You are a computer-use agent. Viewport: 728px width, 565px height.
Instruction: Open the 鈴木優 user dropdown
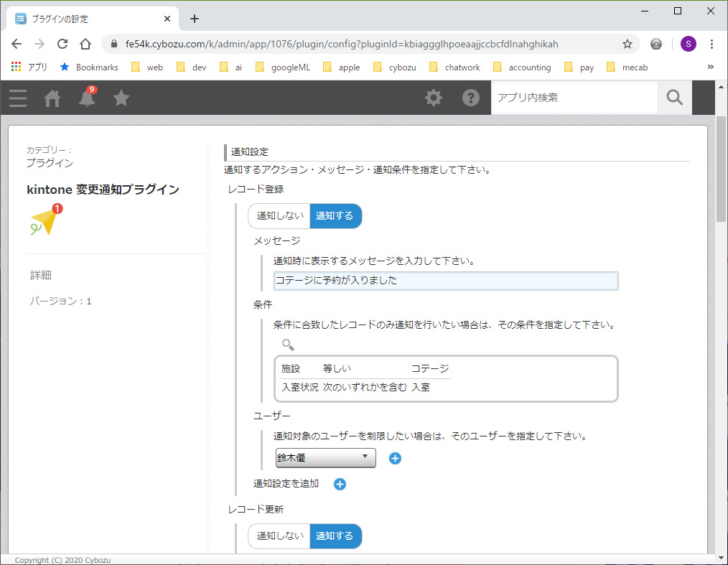tap(325, 458)
